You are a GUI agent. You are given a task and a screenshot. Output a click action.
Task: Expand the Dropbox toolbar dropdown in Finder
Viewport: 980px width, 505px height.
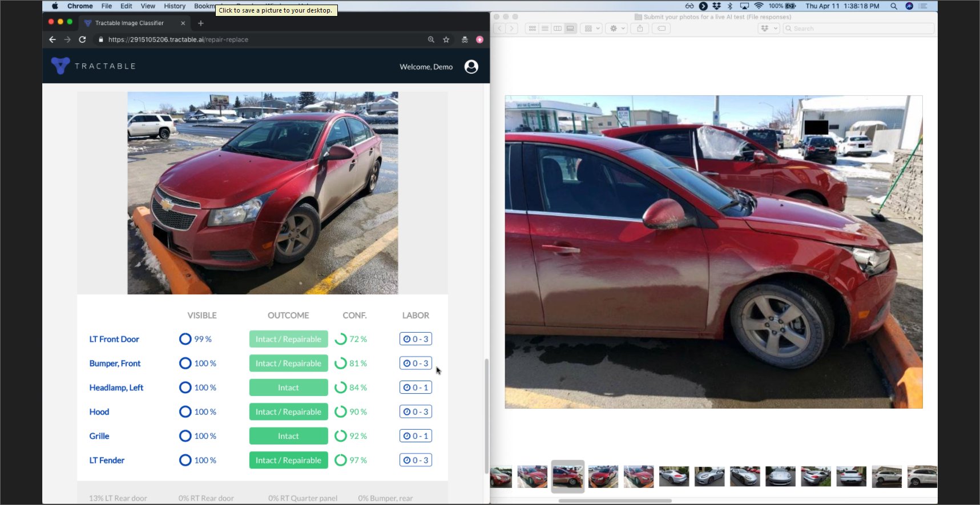click(769, 29)
